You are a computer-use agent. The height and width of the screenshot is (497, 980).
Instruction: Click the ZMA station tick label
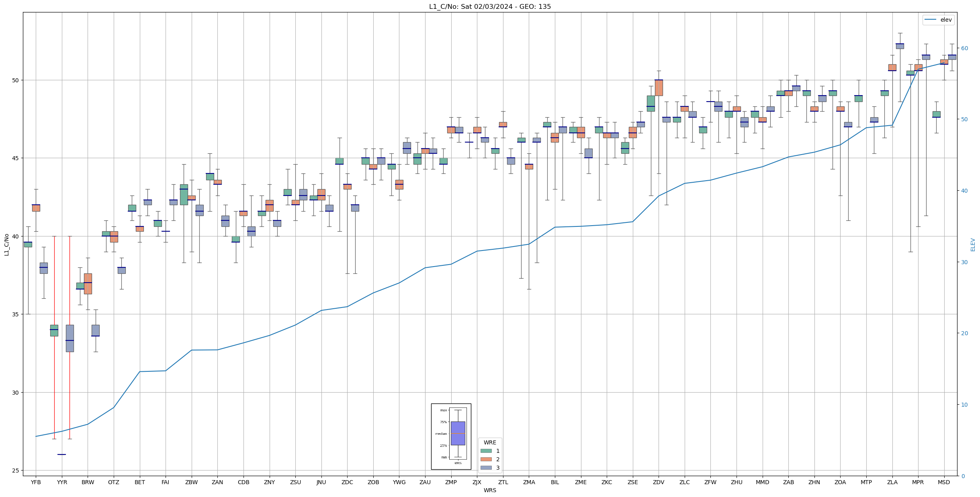coord(529,483)
